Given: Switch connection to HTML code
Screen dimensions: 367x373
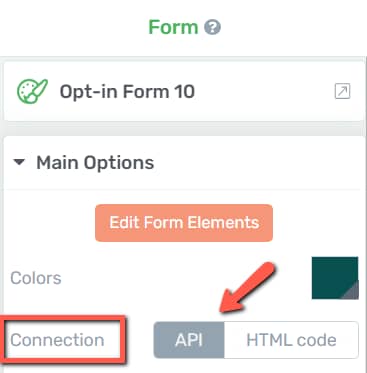Looking at the screenshot, I should click(291, 340).
